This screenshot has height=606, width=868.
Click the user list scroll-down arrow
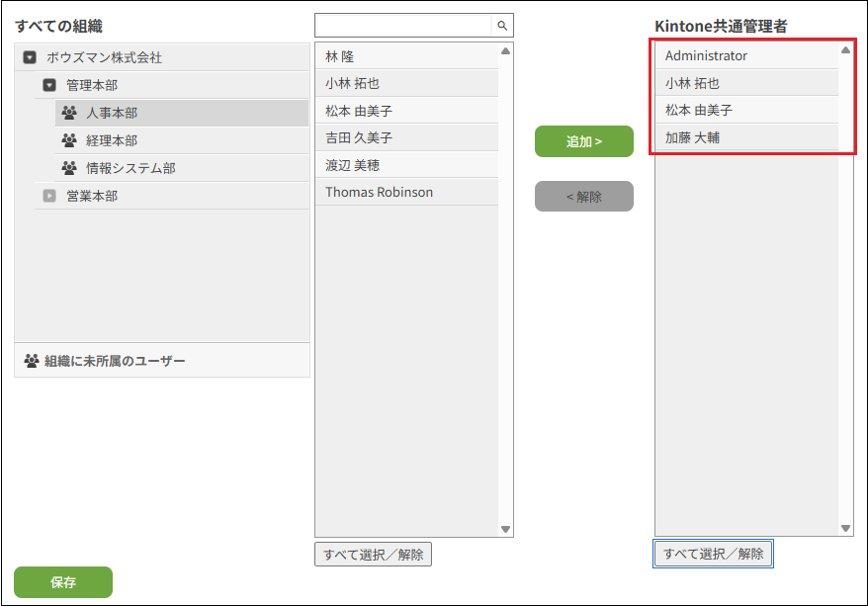(505, 529)
